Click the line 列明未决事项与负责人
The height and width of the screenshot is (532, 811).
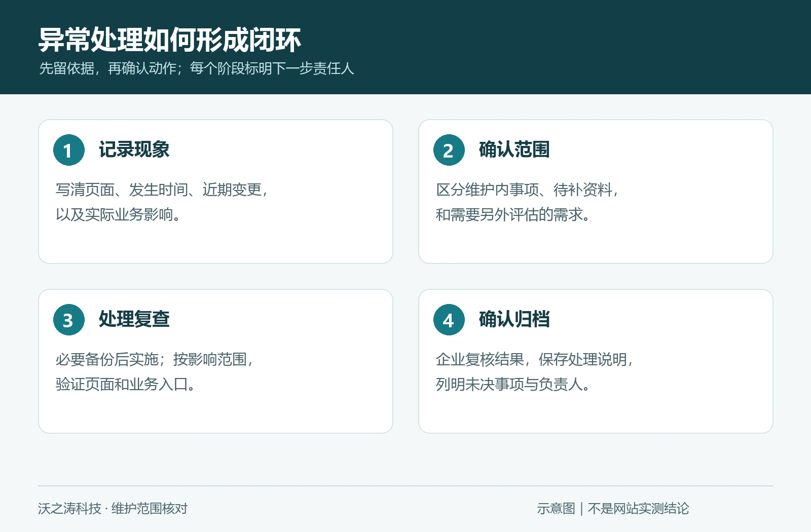click(513, 384)
